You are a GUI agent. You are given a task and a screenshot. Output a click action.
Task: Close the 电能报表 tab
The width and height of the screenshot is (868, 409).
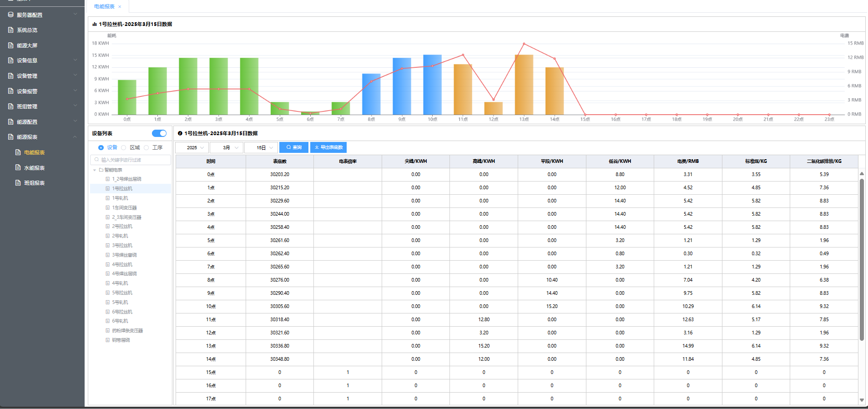coord(120,7)
